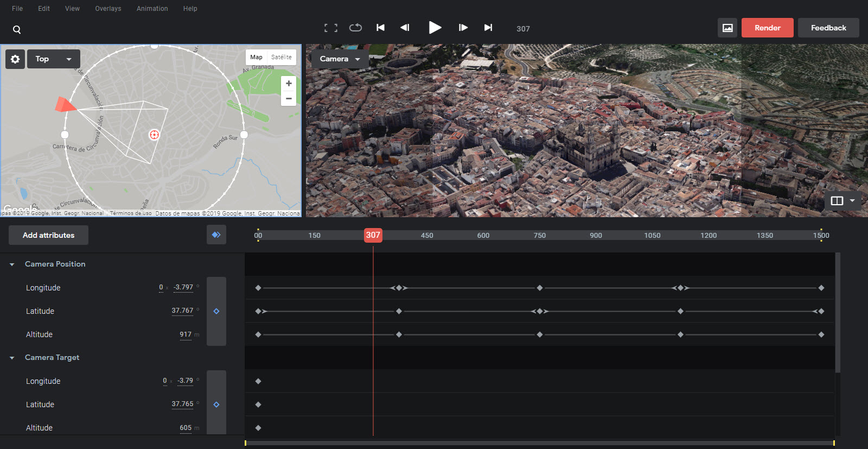This screenshot has width=868, height=449.
Task: Click Add attributes button
Action: pos(48,235)
